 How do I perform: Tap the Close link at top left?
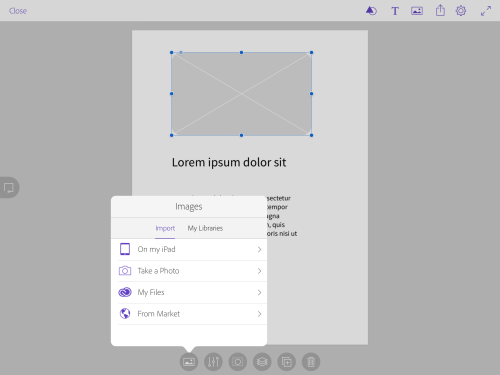(18, 11)
